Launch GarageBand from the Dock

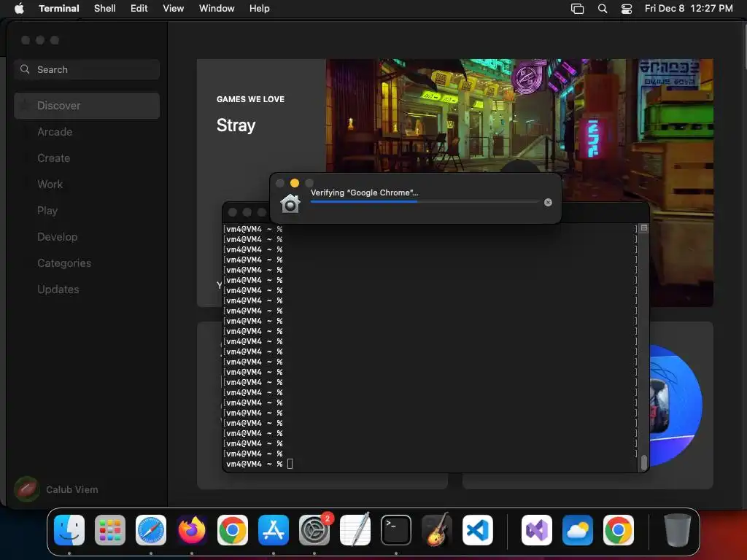pos(437,530)
